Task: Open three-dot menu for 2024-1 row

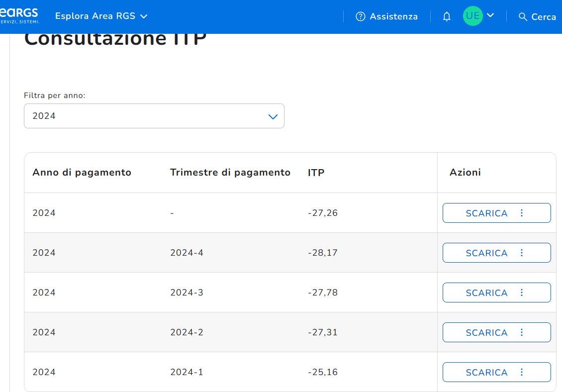Action: pos(522,372)
